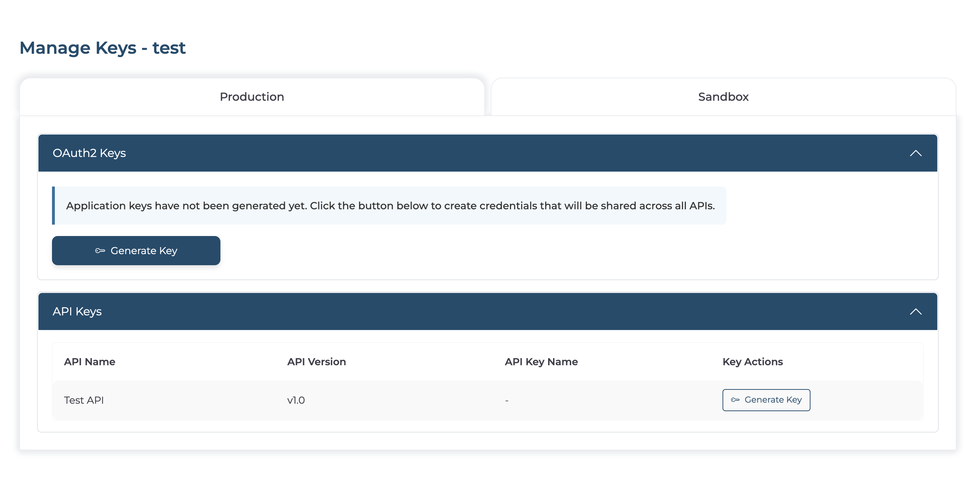Click key icon in OAuth2 Generate Key button

(100, 250)
